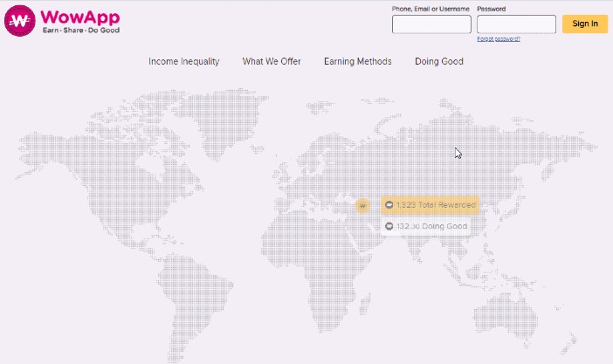The width and height of the screenshot is (613, 364).
Task: Click coin icon beside Total Rewarded
Action: pyautogui.click(x=389, y=205)
